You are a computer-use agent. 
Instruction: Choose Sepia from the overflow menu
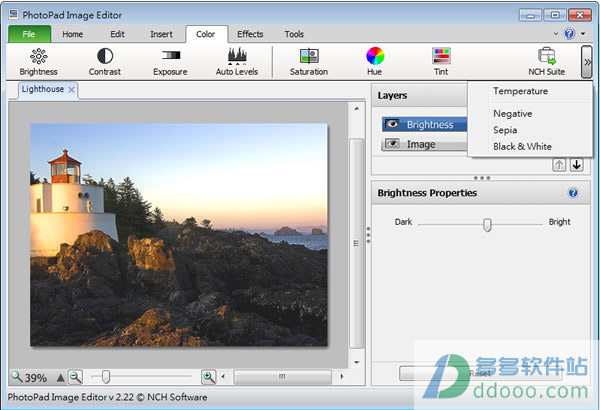(505, 130)
